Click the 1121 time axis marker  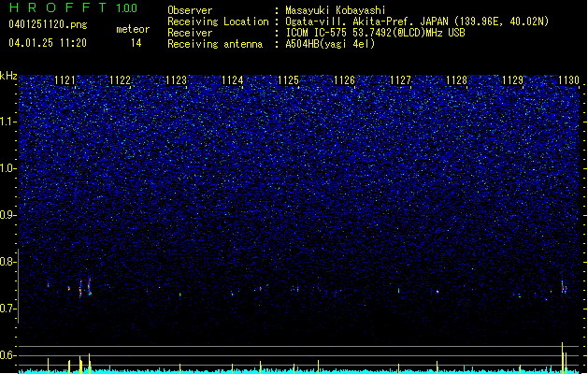[65, 80]
